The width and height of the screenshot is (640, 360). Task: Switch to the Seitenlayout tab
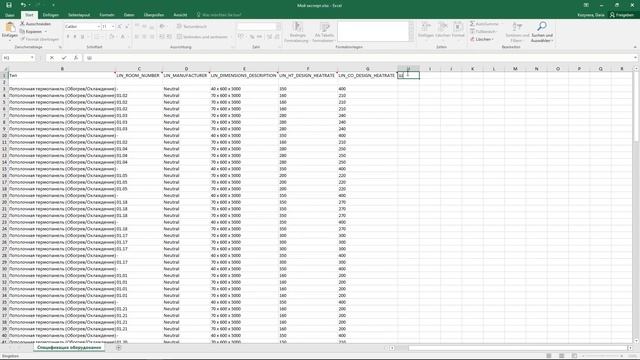(79, 15)
